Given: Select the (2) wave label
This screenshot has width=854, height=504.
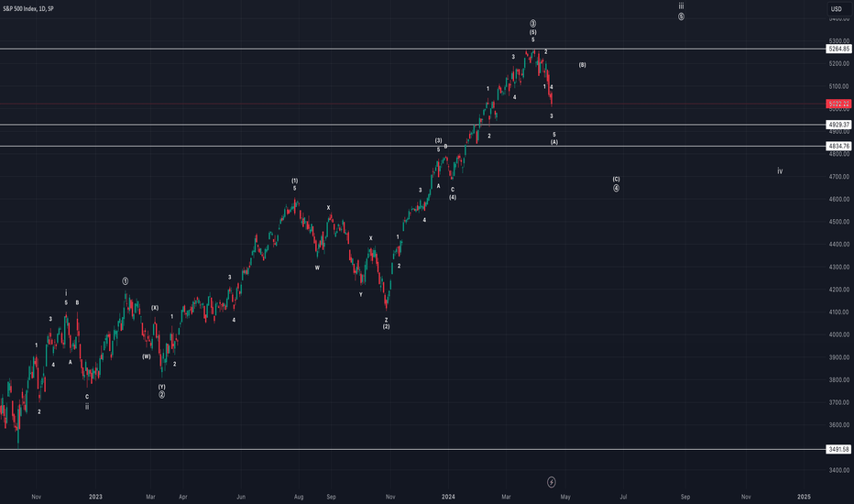Looking at the screenshot, I should pos(386,327).
